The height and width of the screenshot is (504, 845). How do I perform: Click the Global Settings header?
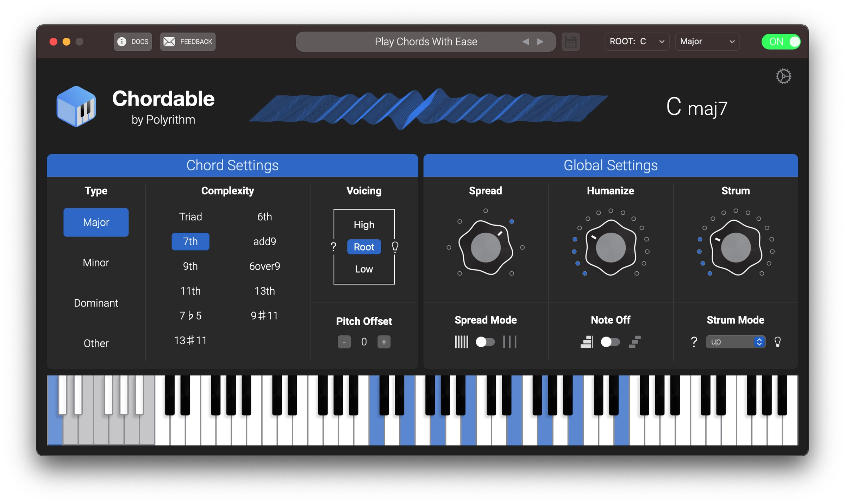coord(611,165)
